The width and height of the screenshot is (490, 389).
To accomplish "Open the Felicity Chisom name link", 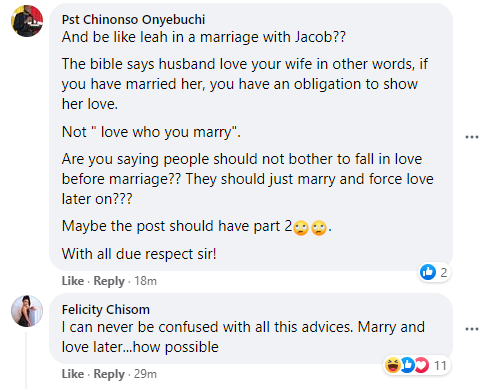I will tap(106, 310).
